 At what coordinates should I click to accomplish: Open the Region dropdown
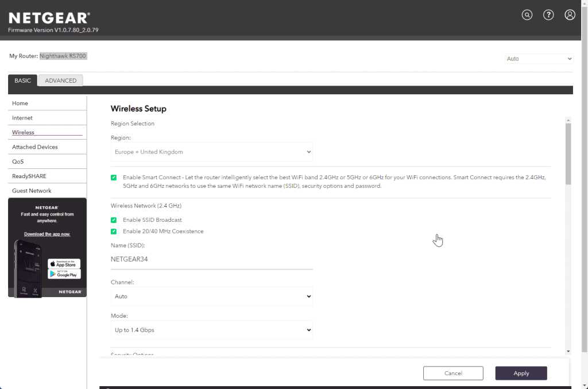click(211, 152)
